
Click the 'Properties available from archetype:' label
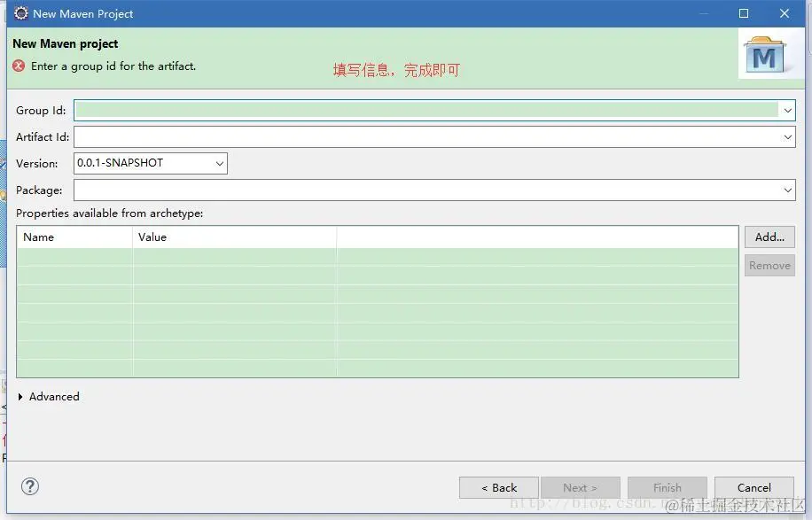click(x=109, y=213)
